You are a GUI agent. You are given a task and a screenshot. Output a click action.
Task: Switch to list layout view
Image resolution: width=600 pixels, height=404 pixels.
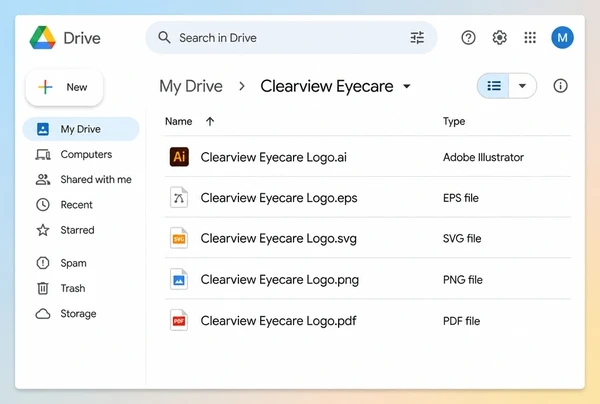click(x=494, y=86)
